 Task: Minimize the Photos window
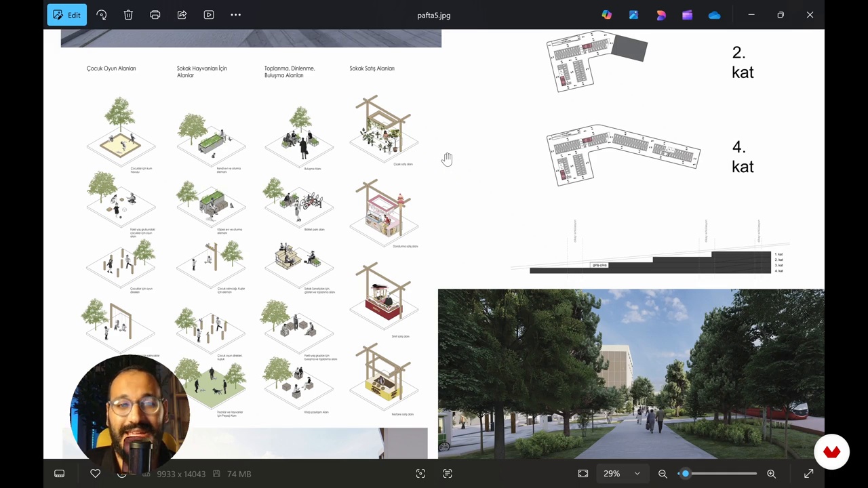coord(751,15)
